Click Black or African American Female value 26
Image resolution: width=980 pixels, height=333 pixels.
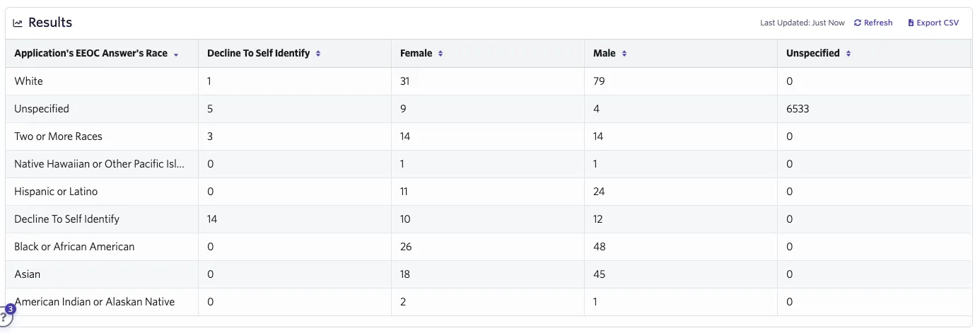(x=406, y=247)
